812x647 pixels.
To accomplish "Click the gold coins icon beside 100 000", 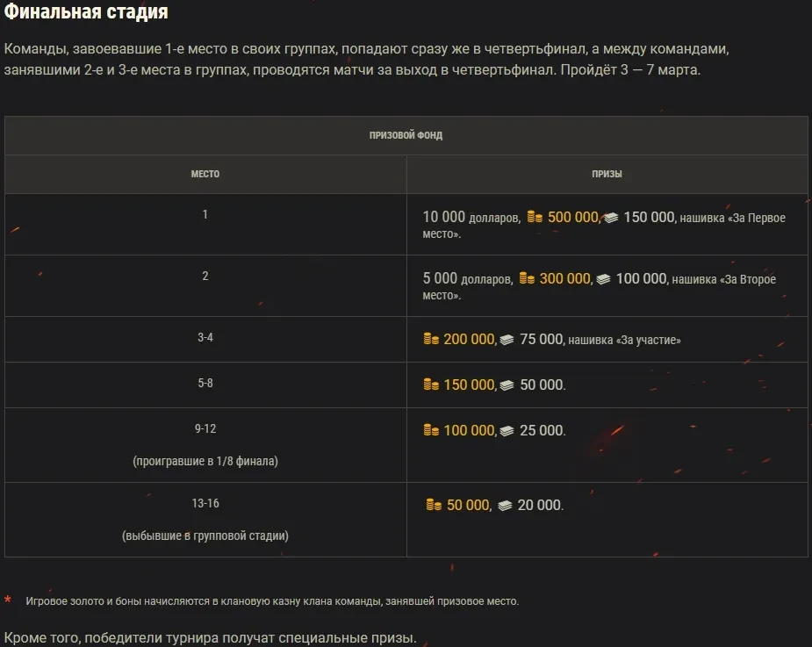I will pos(431,431).
